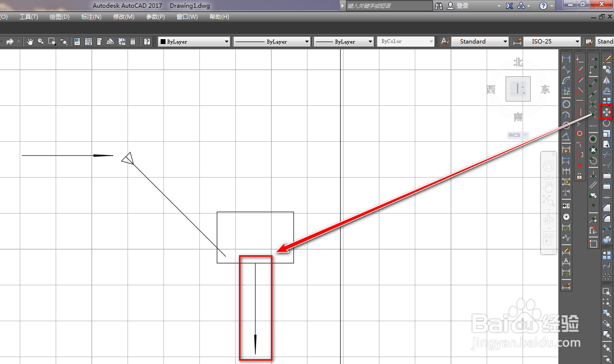
Task: Click the Zoom Window icon in Zoom toolbar
Action: (606, 292)
